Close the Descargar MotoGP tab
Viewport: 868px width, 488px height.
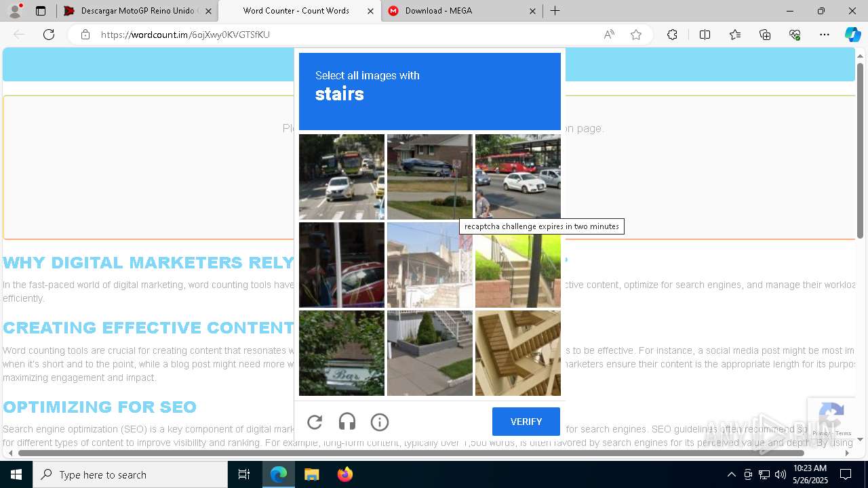[208, 11]
